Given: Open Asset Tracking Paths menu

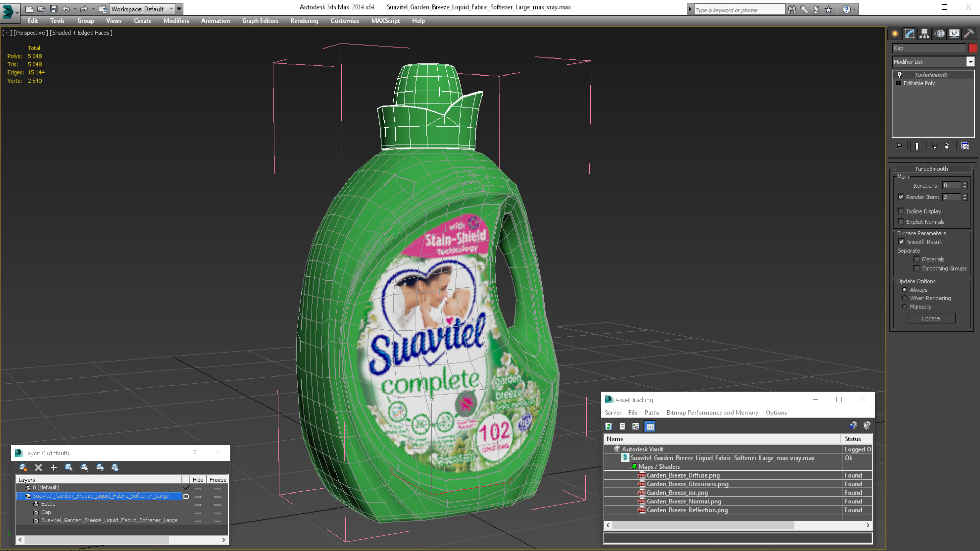Looking at the screenshot, I should [x=652, y=412].
